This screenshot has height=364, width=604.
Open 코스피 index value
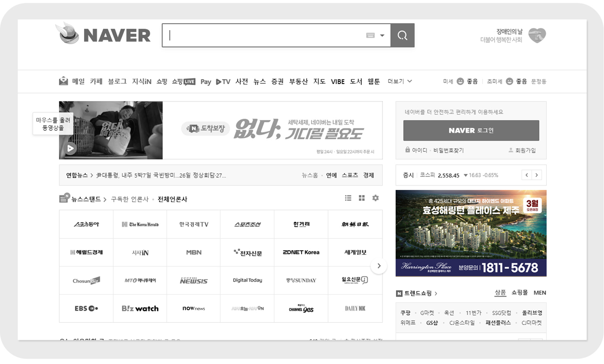448,175
